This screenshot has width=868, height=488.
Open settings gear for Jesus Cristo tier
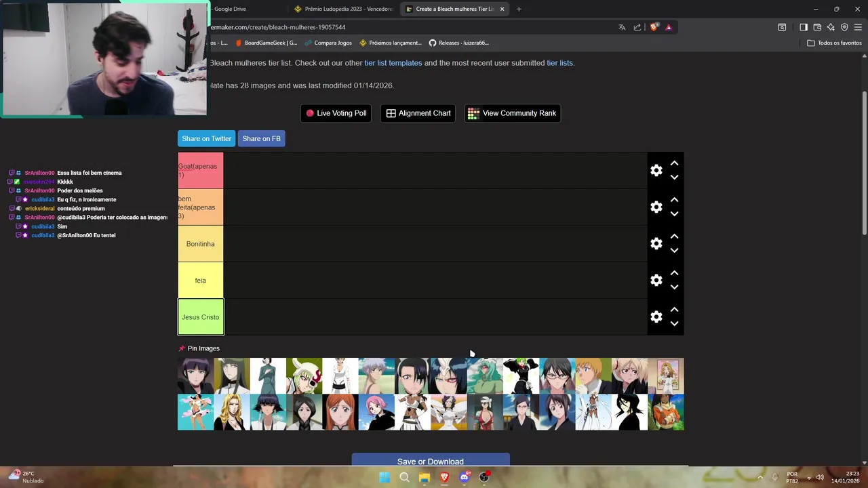(656, 317)
